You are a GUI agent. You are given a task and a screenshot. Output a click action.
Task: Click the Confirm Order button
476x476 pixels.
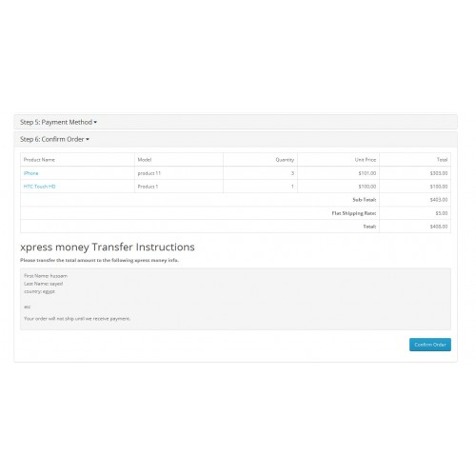coord(430,345)
